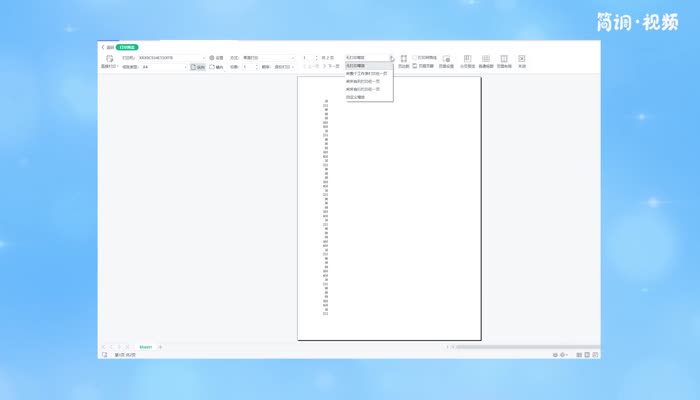Viewport: 700px width, 400px height.
Task: Click the Normal View grid icon
Action: [x=485, y=60]
